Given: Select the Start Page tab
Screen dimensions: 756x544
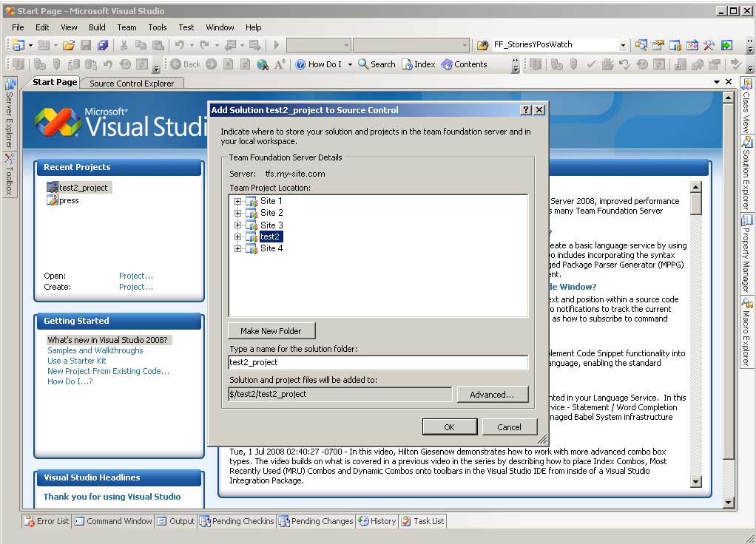Looking at the screenshot, I should coord(54,82).
